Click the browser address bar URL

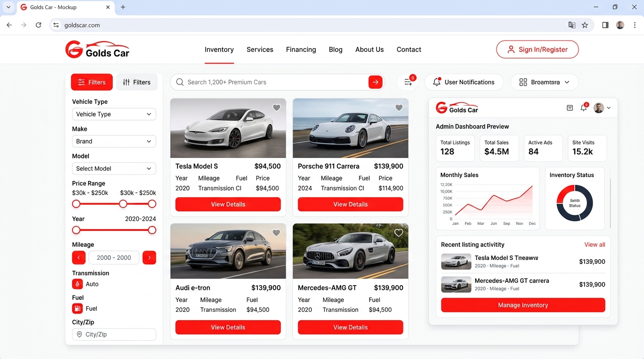point(82,25)
